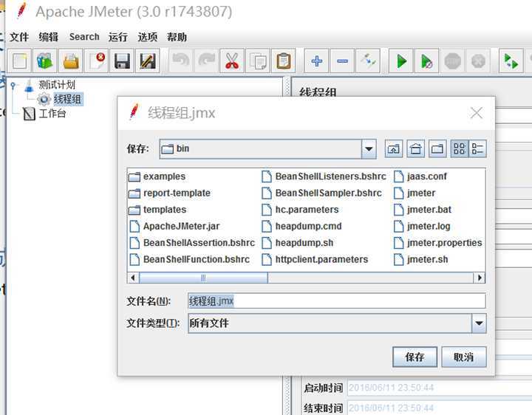Image resolution: width=532 pixels, height=415 pixels.
Task: Click the Cut scissors icon
Action: click(232, 61)
